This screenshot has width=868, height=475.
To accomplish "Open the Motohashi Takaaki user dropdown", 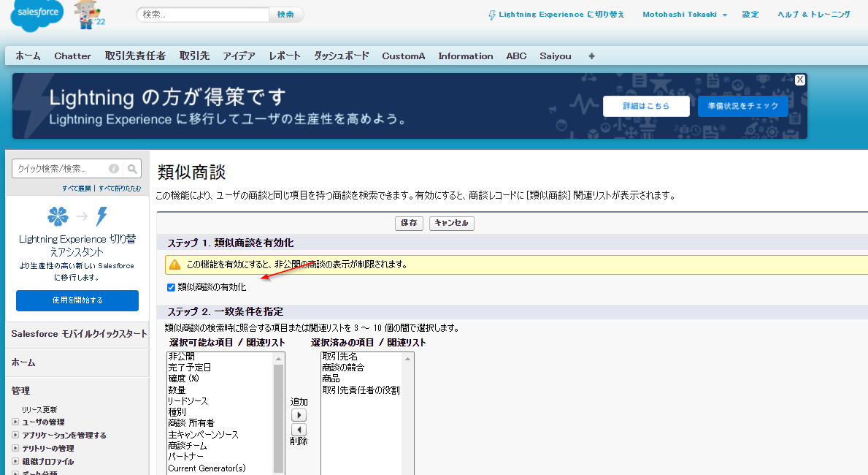I will 683,13.
